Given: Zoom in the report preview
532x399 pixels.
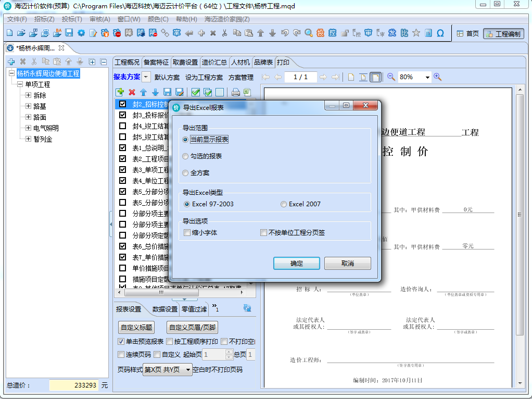Looking at the screenshot, I should coord(438,77).
